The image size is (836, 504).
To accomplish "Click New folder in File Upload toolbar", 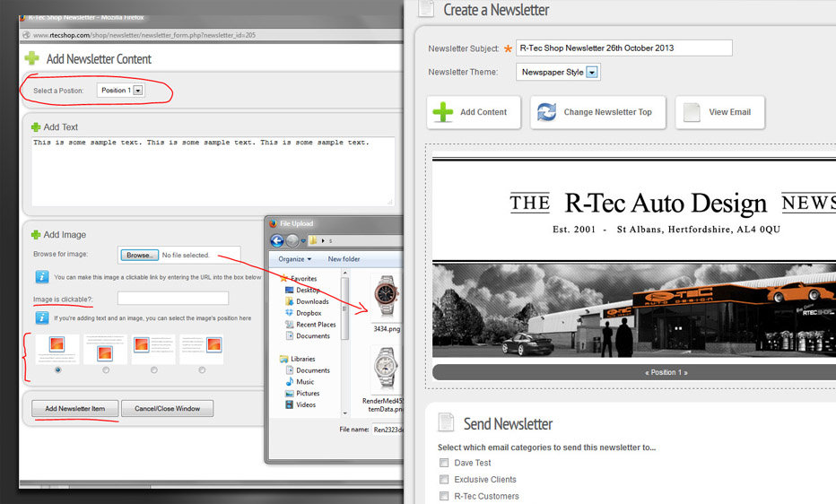I will (344, 259).
